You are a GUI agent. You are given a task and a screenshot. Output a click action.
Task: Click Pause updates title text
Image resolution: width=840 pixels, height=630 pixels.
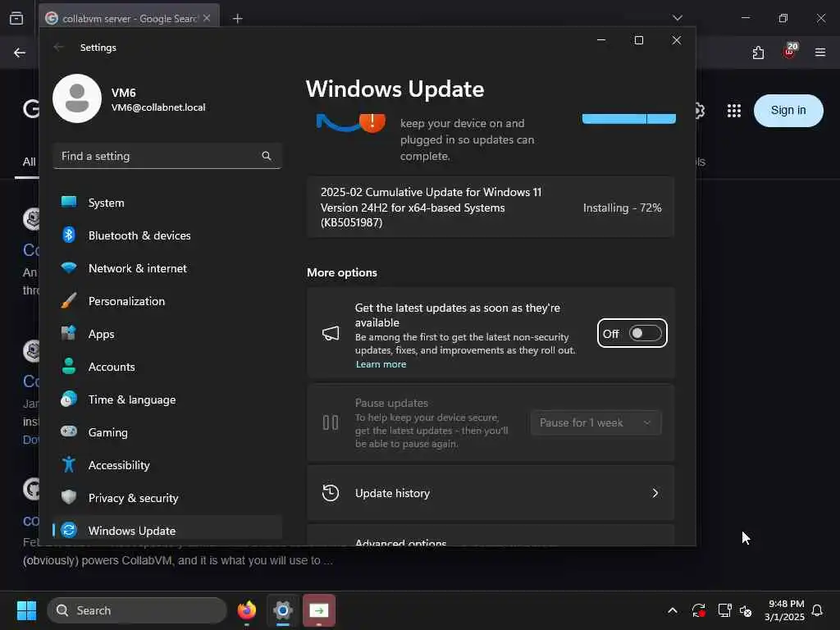(x=391, y=403)
